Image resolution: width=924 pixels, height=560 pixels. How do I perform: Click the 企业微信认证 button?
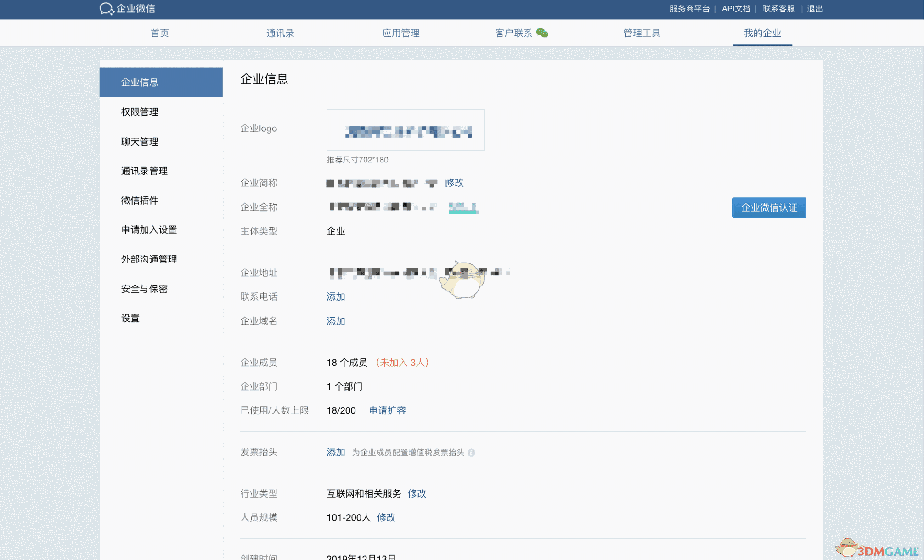pyautogui.click(x=769, y=207)
